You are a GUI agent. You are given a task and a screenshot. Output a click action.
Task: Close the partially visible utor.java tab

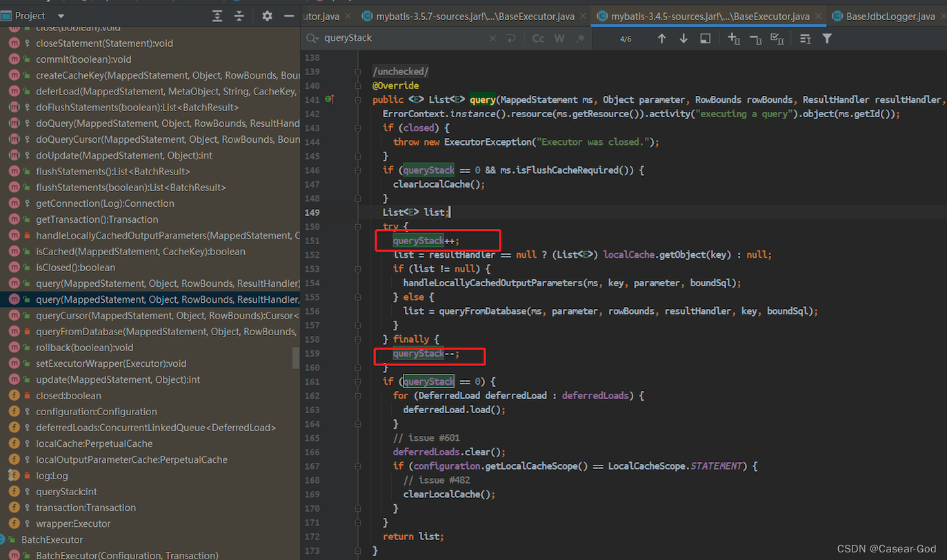(349, 16)
